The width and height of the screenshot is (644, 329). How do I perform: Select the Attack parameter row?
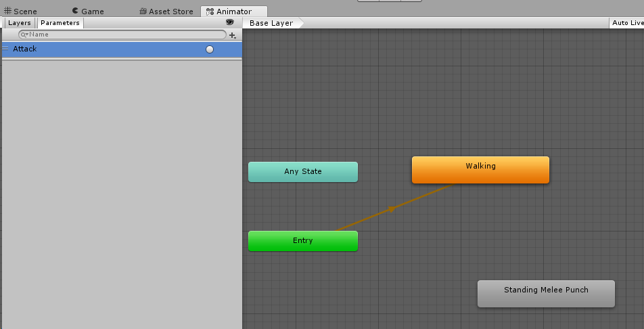[122, 49]
